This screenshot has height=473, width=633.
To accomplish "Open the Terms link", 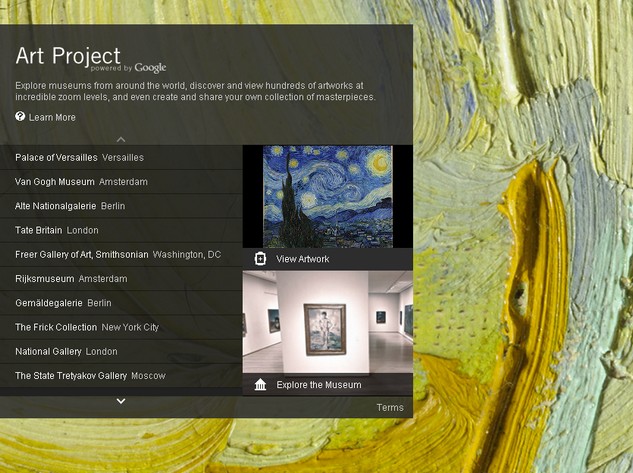I will (390, 408).
